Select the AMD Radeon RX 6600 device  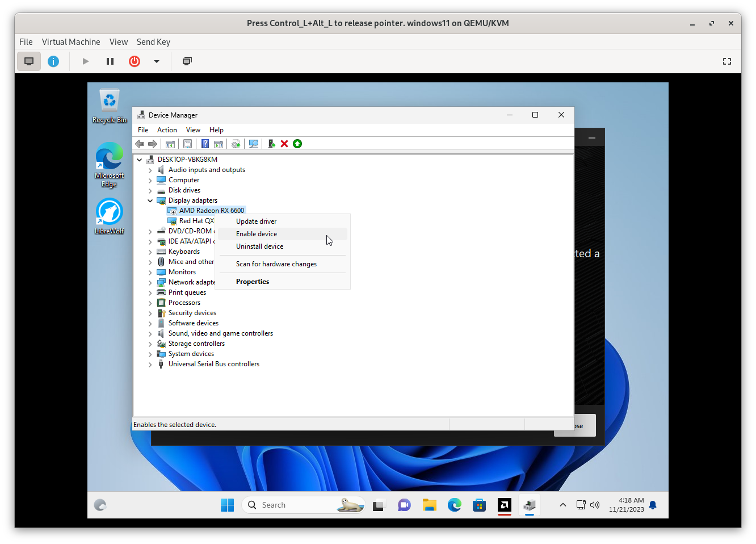coord(212,211)
